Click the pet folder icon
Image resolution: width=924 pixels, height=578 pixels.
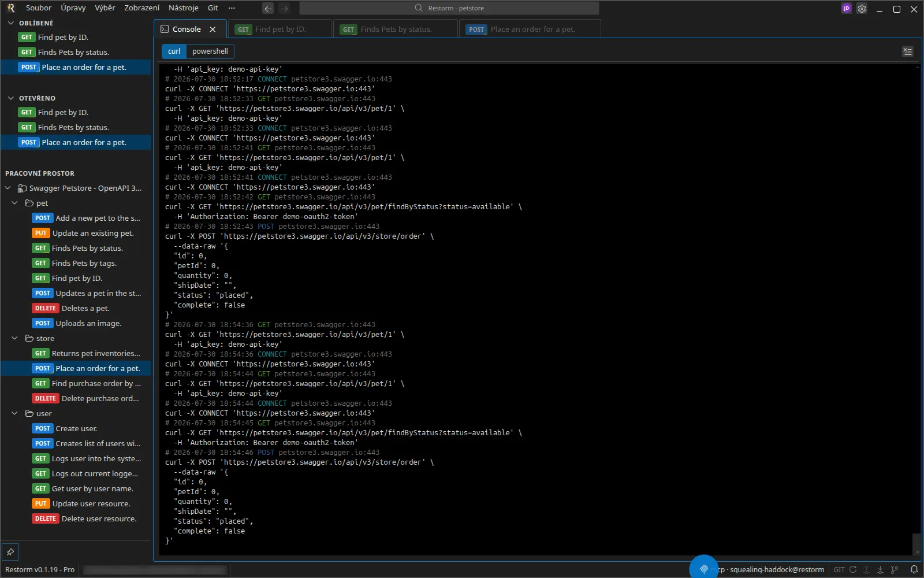29,203
